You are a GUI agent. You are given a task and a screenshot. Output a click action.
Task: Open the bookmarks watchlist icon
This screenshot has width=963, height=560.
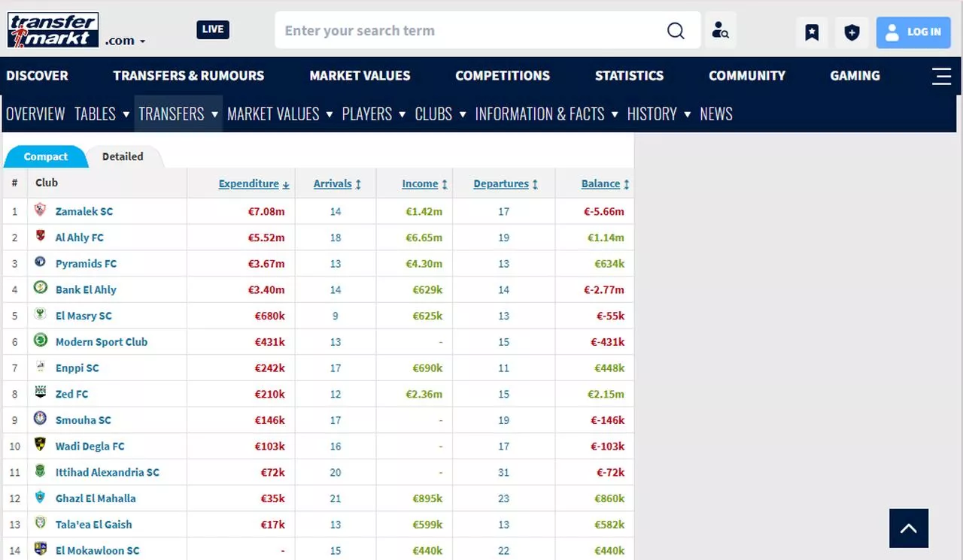tap(812, 32)
